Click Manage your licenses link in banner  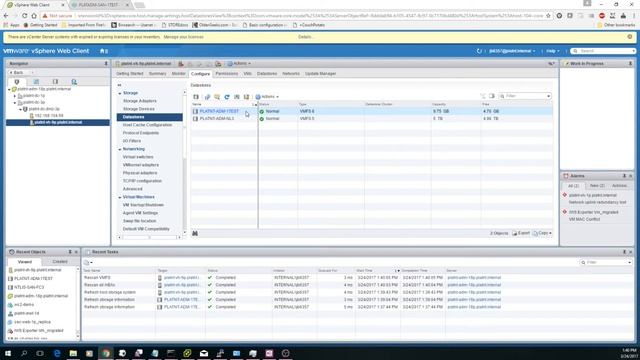click(184, 37)
